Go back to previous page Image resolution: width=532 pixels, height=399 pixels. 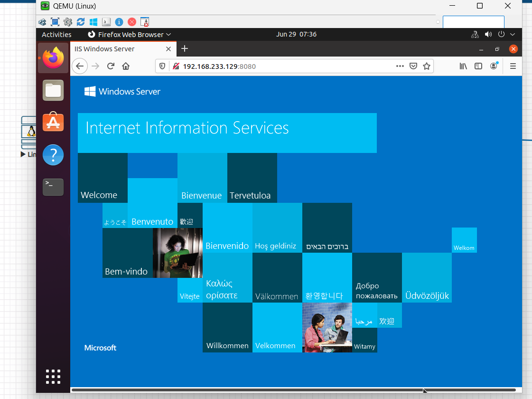pyautogui.click(x=80, y=66)
